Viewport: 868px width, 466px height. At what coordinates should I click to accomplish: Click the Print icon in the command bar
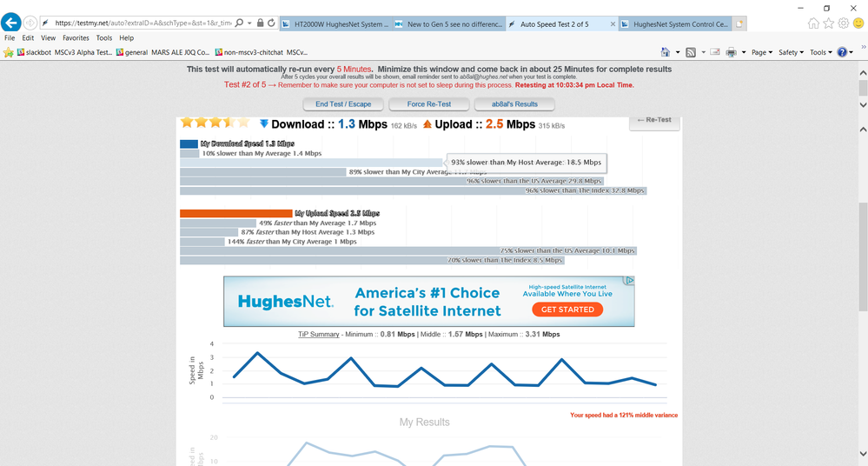coord(731,52)
